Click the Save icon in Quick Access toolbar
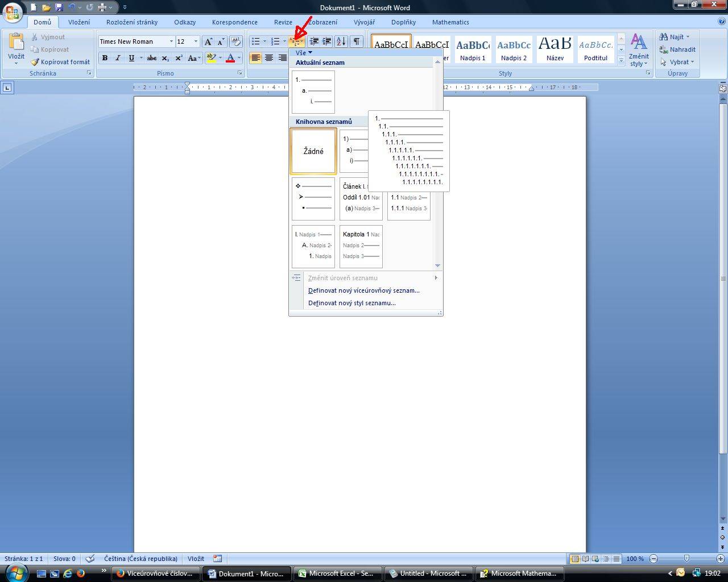The width and height of the screenshot is (728, 582). pyautogui.click(x=59, y=7)
